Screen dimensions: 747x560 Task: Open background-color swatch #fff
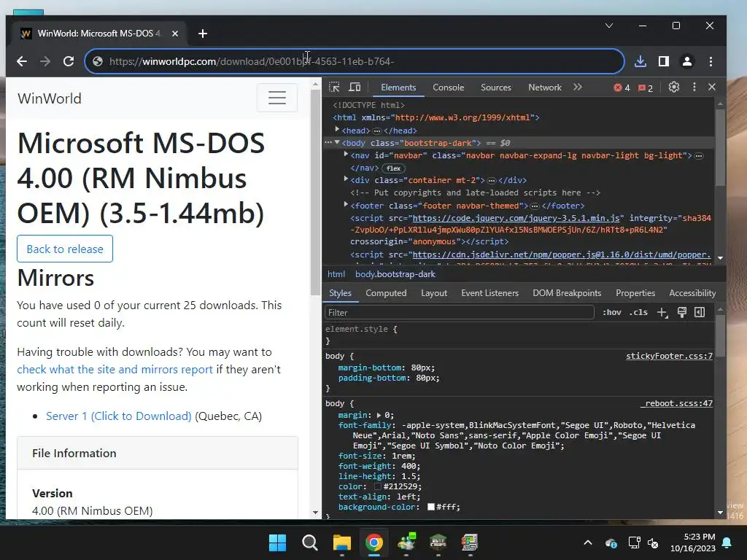(431, 507)
